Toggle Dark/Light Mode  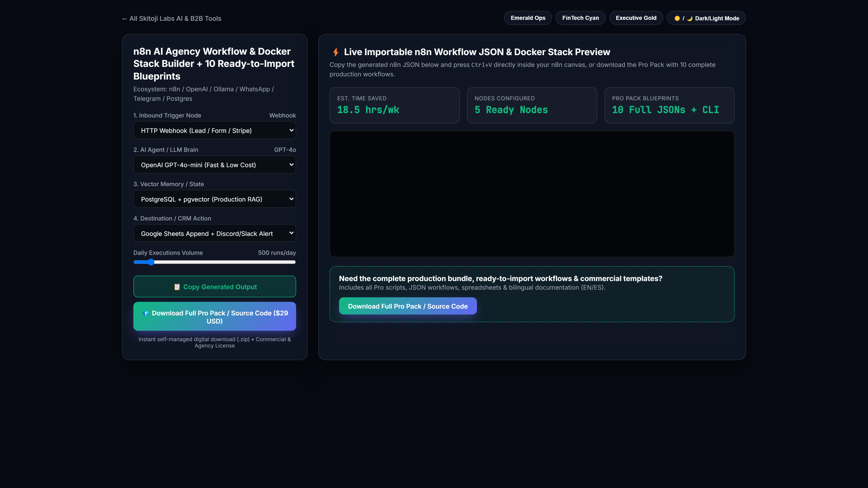tap(706, 18)
